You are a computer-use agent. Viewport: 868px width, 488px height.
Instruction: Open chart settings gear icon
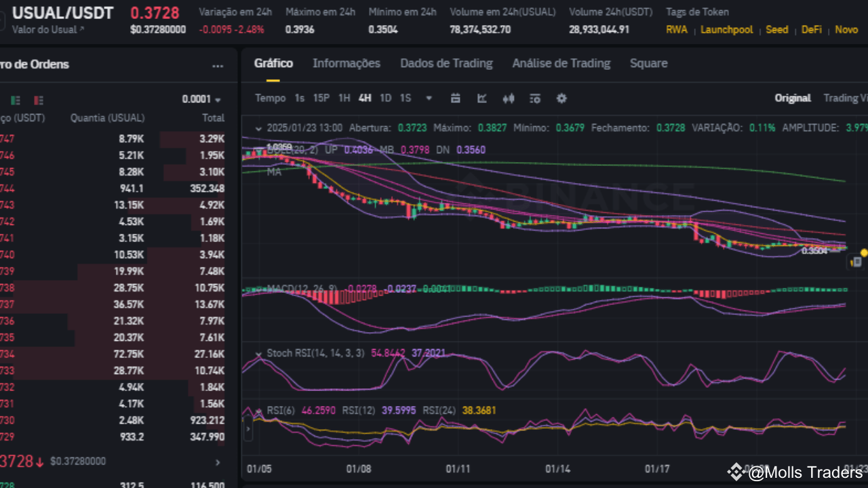click(561, 98)
